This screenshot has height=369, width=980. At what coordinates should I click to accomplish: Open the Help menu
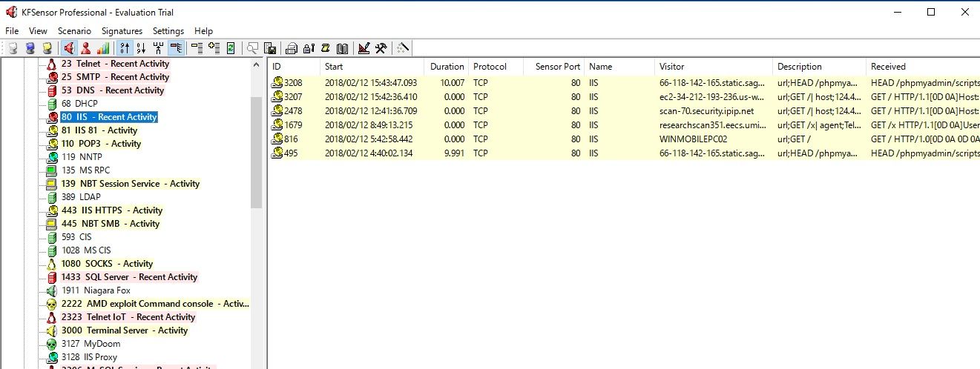click(203, 31)
